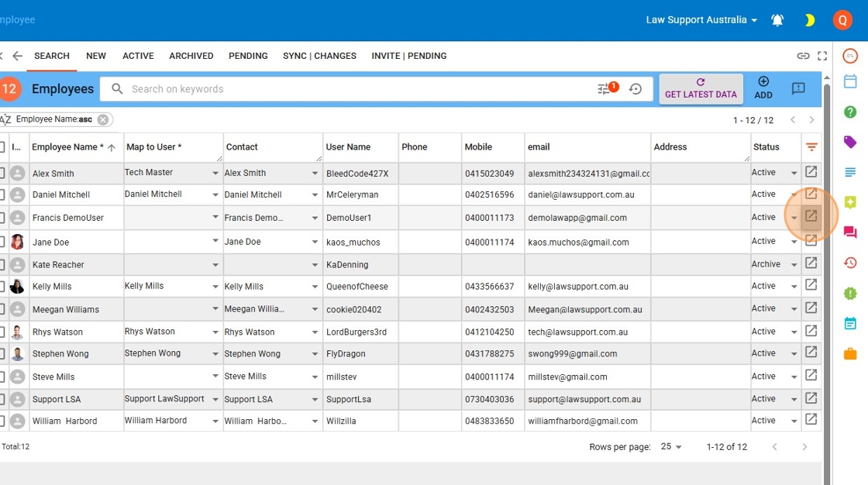Click the reset history icon beside search
This screenshot has width=868, height=485.
click(635, 89)
